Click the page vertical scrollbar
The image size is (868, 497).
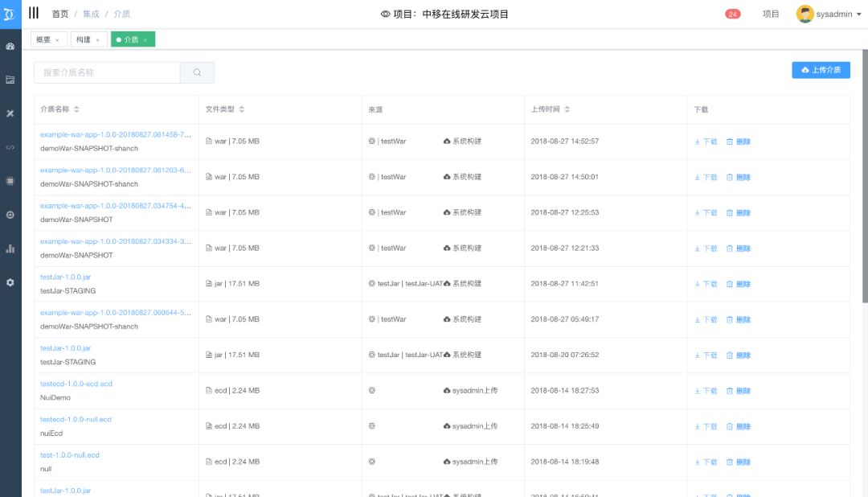865,176
